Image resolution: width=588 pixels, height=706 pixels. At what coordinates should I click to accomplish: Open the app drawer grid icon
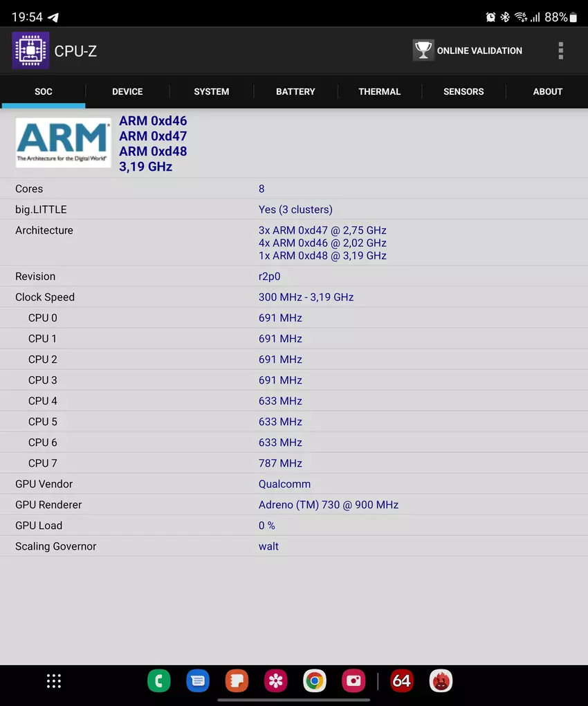(54, 681)
